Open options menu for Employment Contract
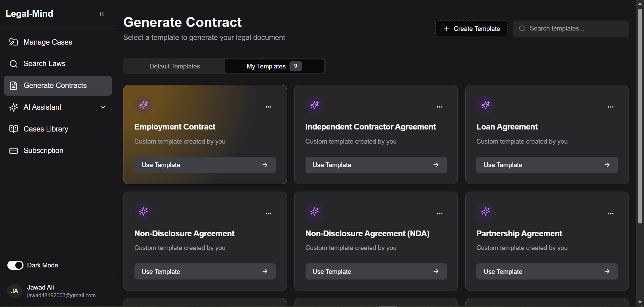The width and height of the screenshot is (644, 307). click(x=269, y=107)
